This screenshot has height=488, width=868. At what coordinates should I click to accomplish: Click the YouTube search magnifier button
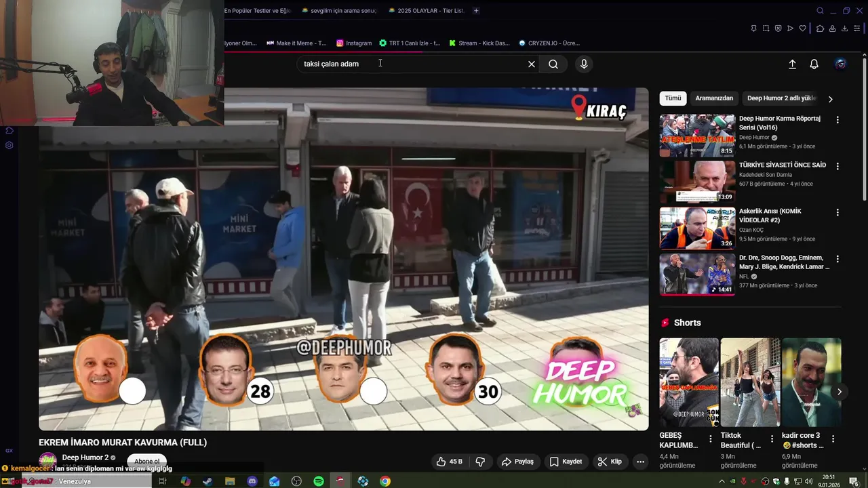click(x=553, y=64)
